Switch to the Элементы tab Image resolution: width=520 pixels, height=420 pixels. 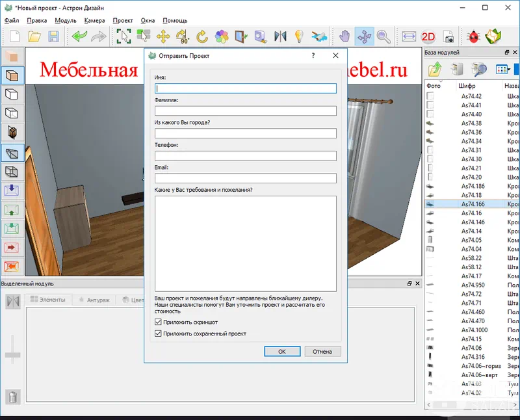(x=47, y=300)
